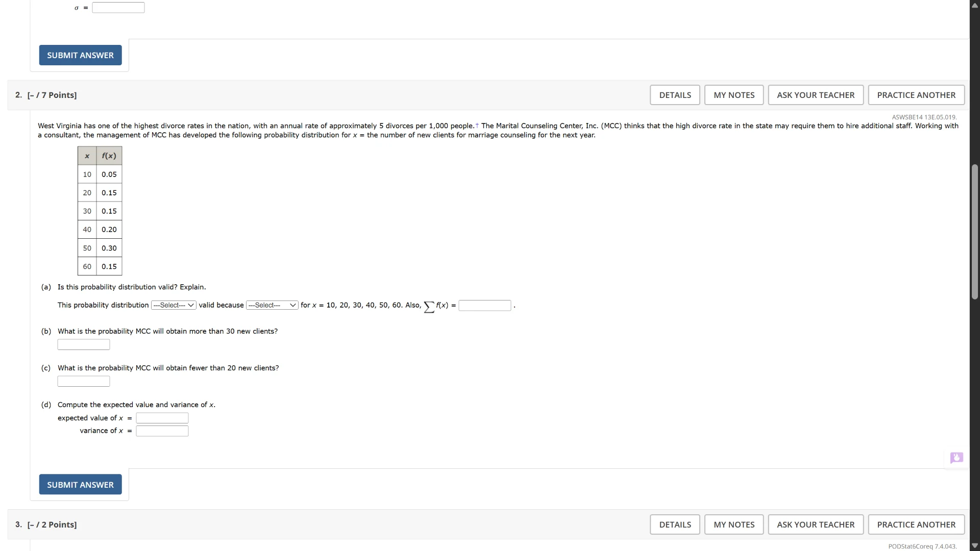Click Practice Another for question 2
The height and width of the screenshot is (551, 980).
coord(916,95)
